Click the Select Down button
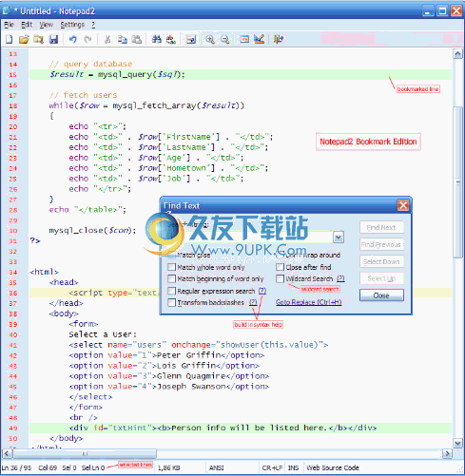The width and height of the screenshot is (465, 476). point(381,261)
